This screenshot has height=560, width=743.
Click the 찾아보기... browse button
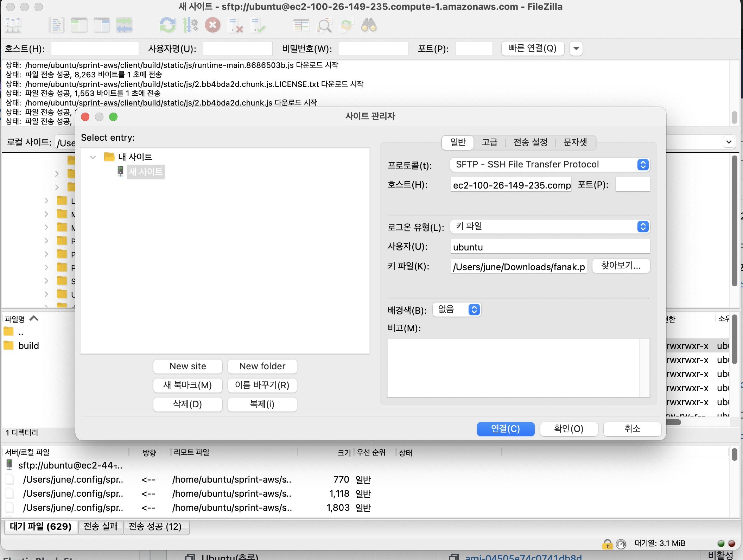tap(621, 266)
